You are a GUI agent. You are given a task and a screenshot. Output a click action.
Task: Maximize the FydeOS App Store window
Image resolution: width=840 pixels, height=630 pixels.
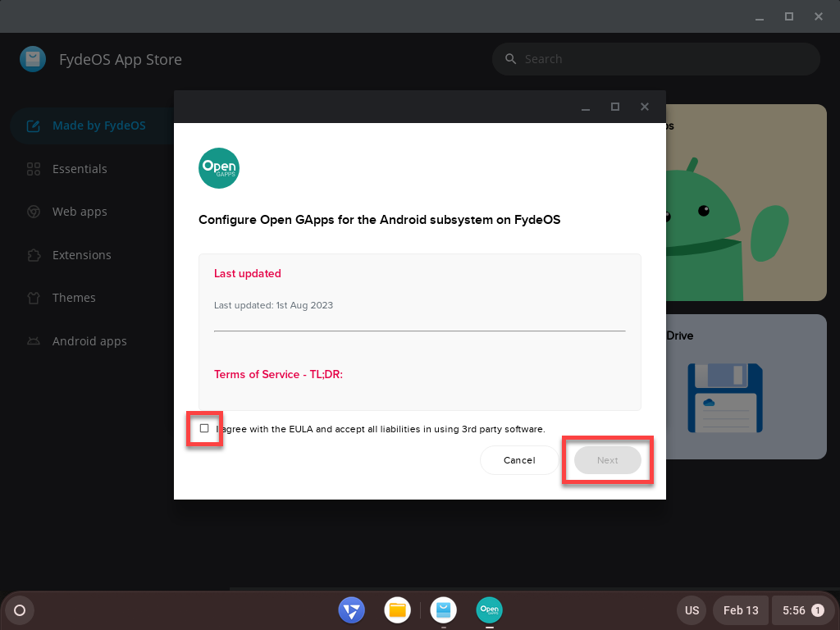point(788,16)
